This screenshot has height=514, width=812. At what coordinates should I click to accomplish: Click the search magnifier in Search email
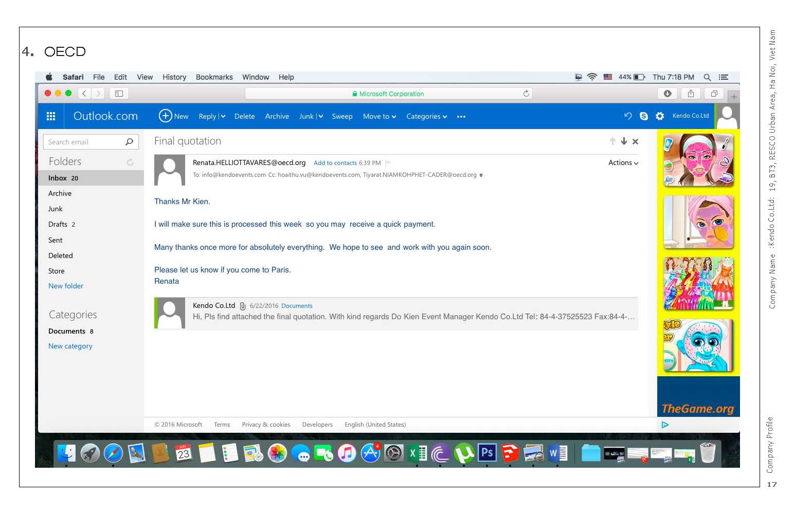129,142
